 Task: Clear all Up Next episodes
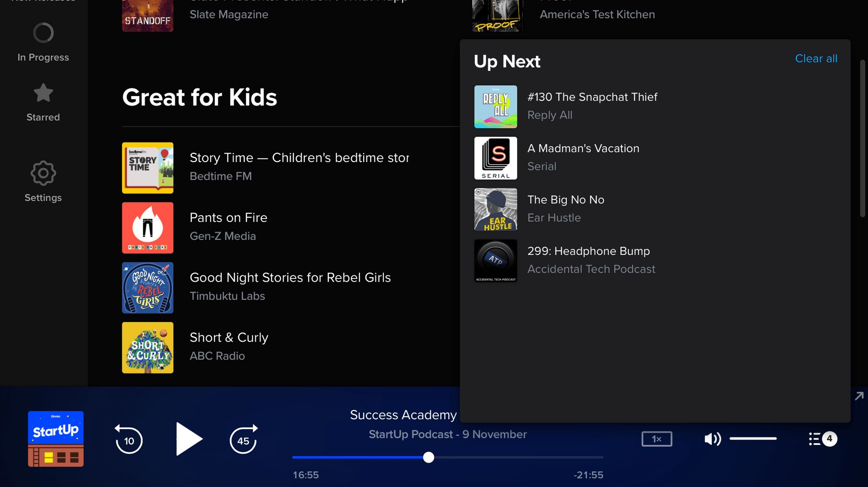click(816, 59)
